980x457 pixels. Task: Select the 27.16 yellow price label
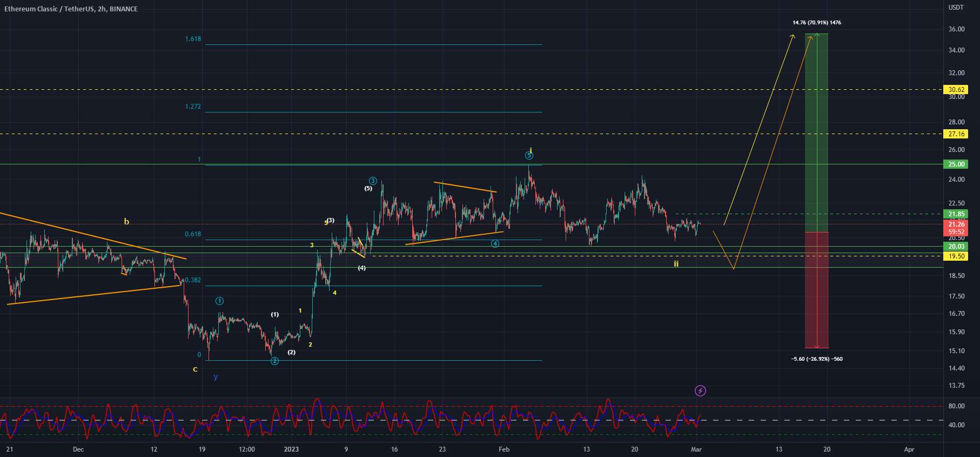pos(956,134)
